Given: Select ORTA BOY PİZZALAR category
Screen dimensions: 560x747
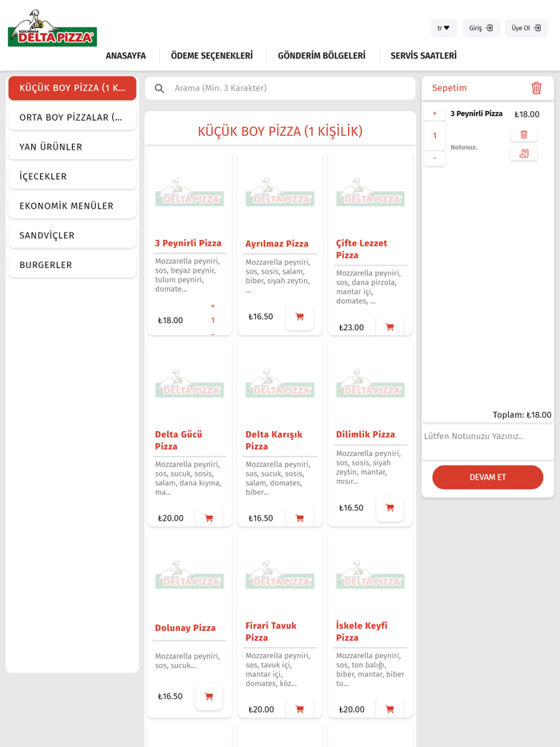Looking at the screenshot, I should point(73,118).
